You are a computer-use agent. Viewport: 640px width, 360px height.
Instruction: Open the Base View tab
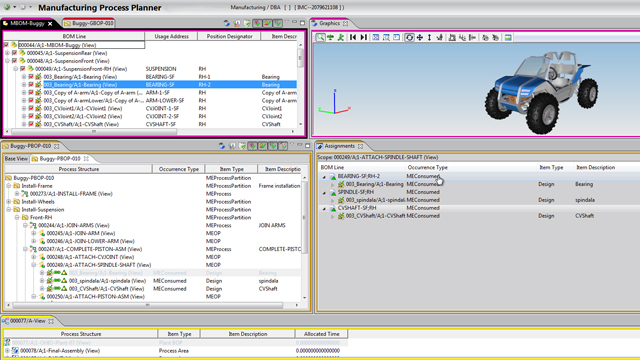coord(16,158)
